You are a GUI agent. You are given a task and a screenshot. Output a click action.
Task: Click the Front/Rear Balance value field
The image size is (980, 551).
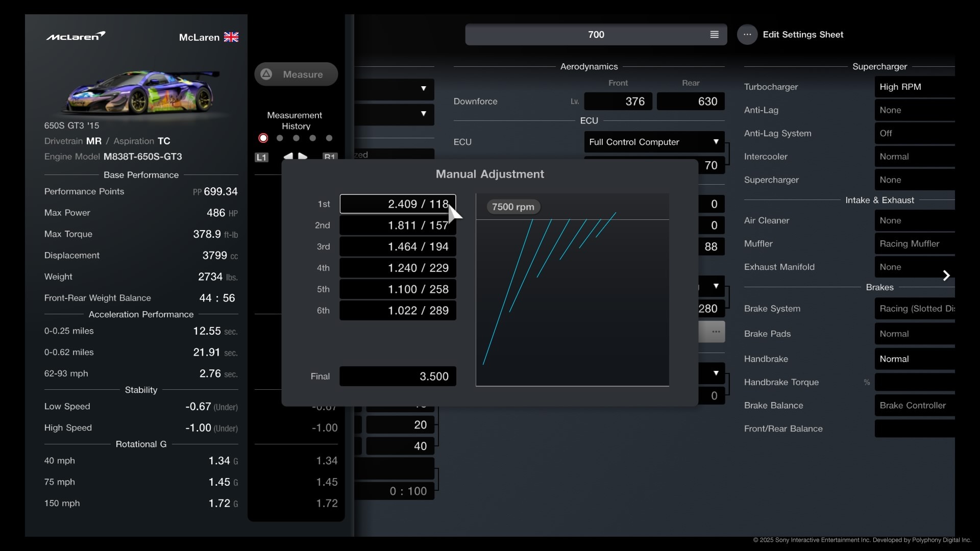point(915,429)
